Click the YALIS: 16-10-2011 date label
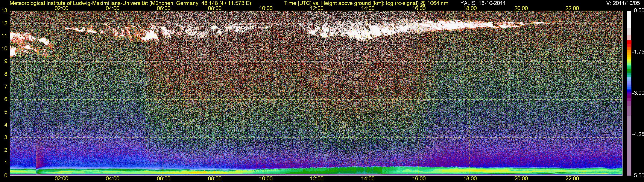Image resolution: width=644 pixels, height=182 pixels. tap(483, 3)
